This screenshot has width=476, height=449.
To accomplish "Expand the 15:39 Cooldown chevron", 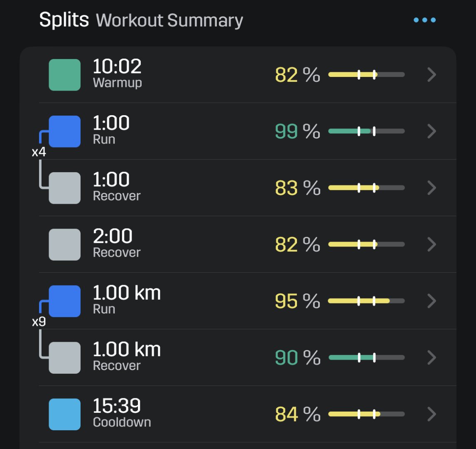I will (432, 414).
